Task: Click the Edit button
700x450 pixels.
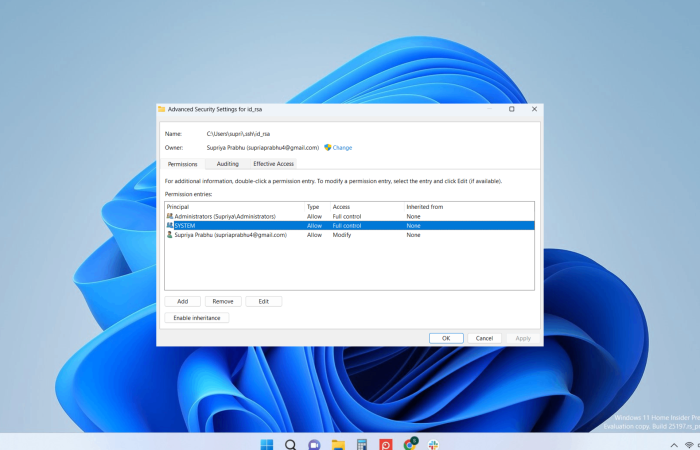Action: click(x=263, y=301)
